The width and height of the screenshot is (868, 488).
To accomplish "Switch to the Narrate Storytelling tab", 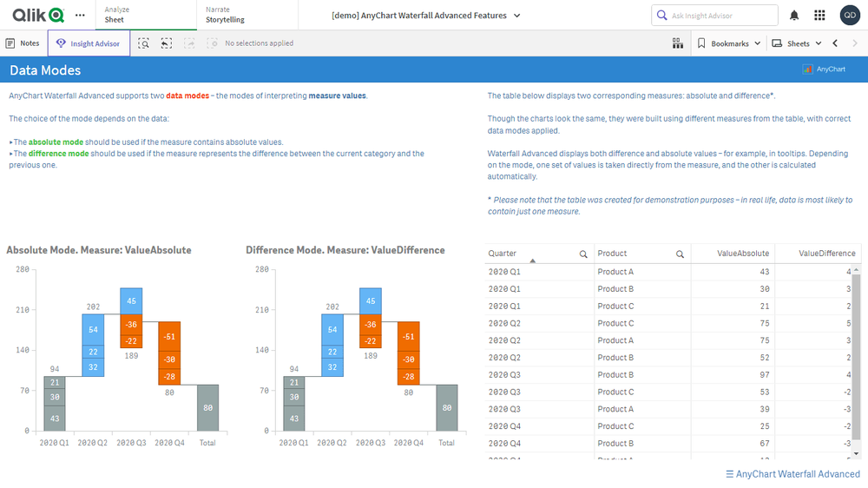I will (247, 15).
